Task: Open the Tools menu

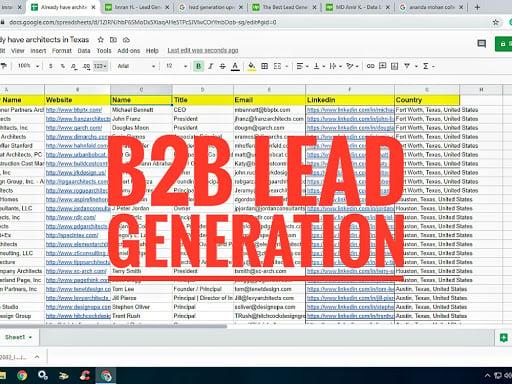Action: pos(104,51)
